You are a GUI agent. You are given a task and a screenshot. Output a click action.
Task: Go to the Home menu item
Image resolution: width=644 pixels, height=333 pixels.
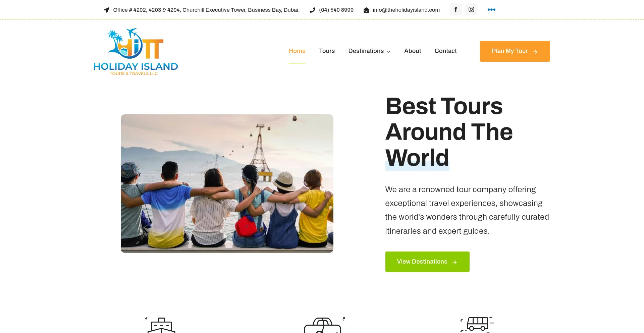(297, 51)
